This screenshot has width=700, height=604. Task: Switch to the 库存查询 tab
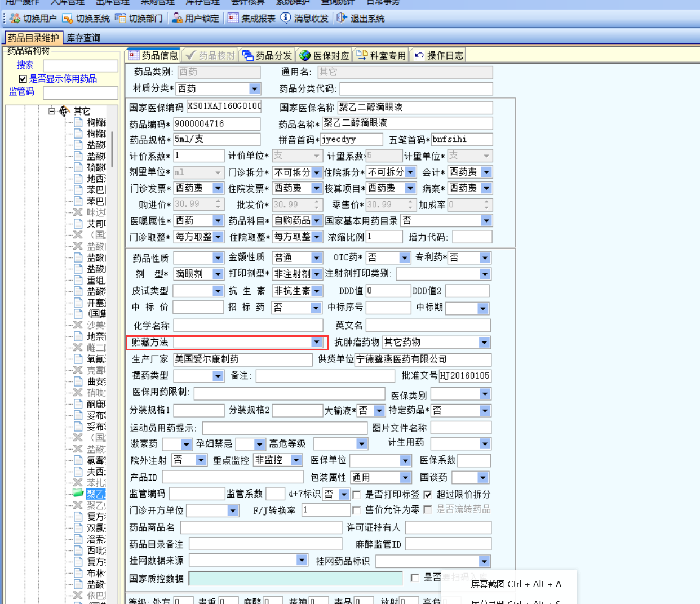83,38
